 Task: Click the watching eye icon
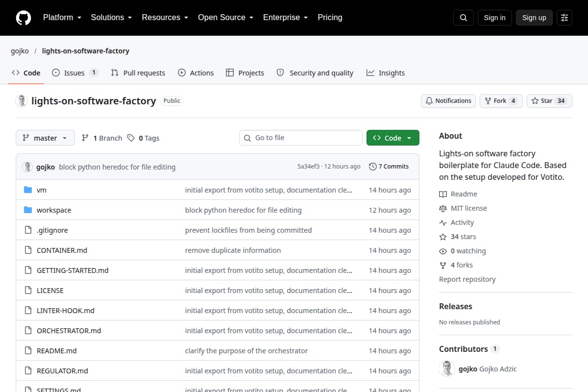click(x=443, y=251)
